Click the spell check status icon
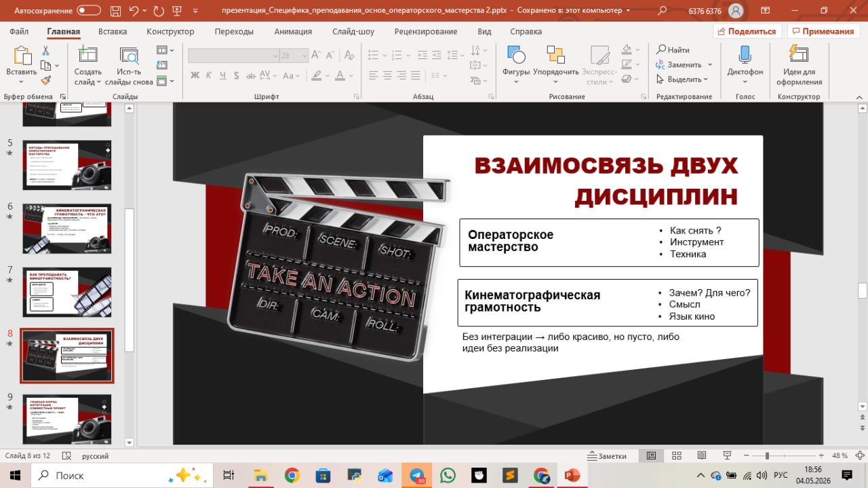868x488 pixels. pyautogui.click(x=66, y=456)
